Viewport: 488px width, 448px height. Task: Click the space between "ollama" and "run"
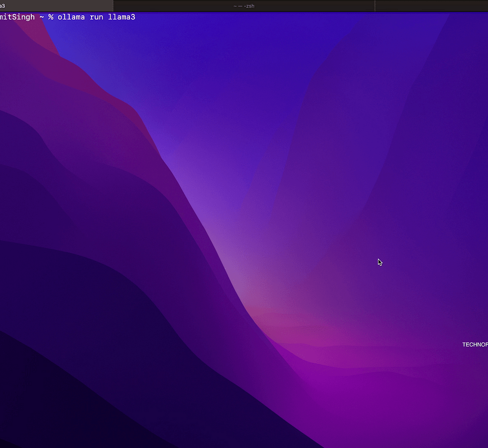[87, 17]
